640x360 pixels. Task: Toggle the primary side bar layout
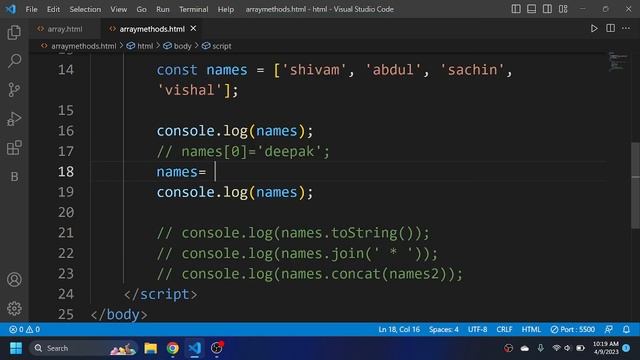(x=516, y=9)
